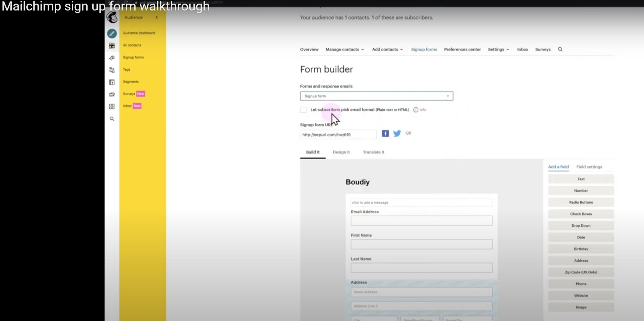Collapse the Audience sidebar chevron
Screen dimensions: 644x321
157,17
